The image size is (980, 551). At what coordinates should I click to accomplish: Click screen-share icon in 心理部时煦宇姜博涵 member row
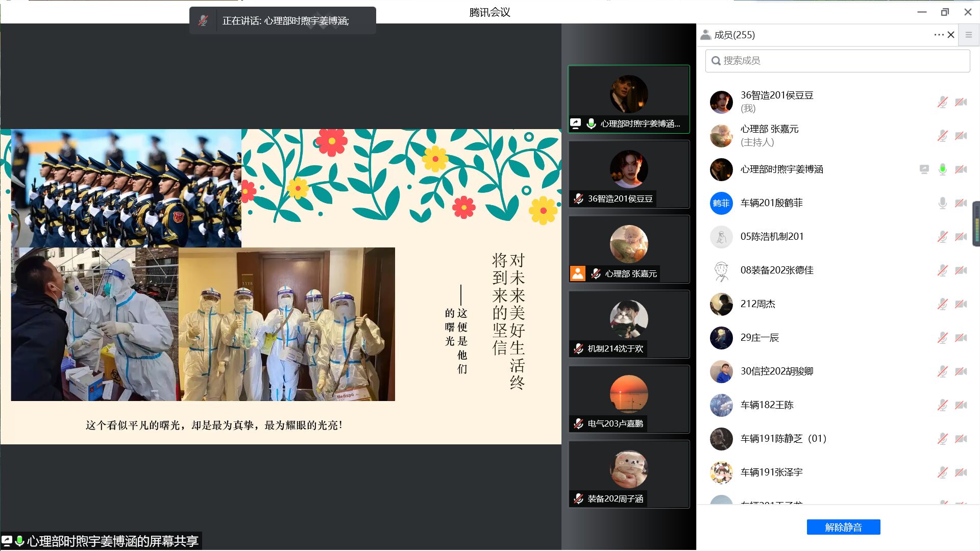pyautogui.click(x=924, y=169)
